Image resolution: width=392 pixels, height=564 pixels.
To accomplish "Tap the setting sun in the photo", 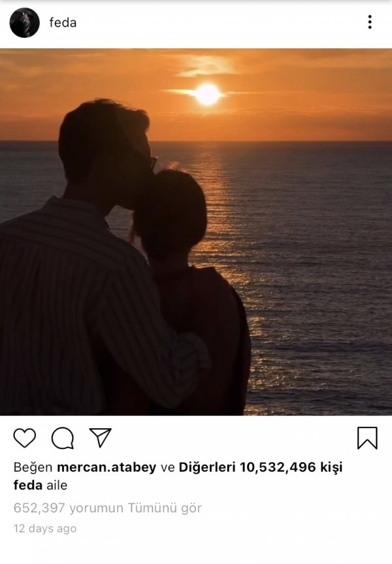I will tap(208, 94).
